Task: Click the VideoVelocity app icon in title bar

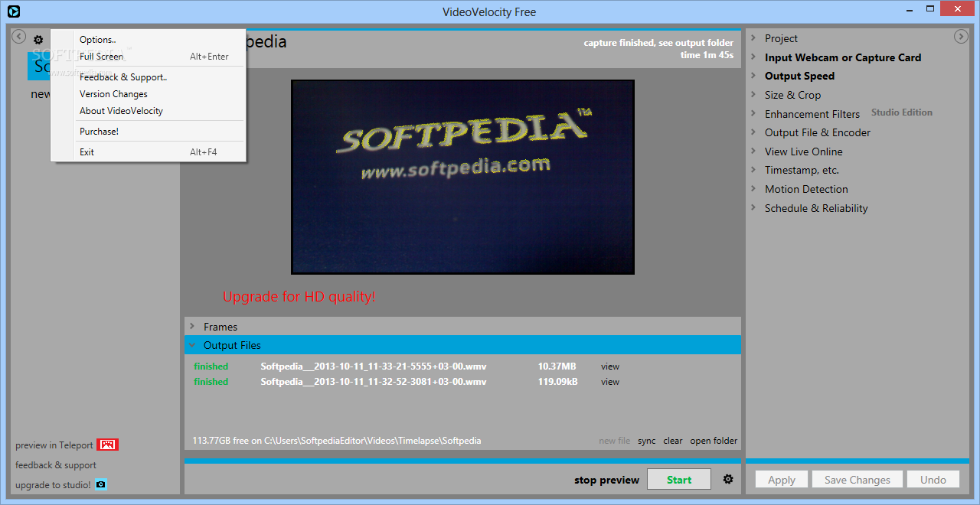Action: (x=13, y=11)
